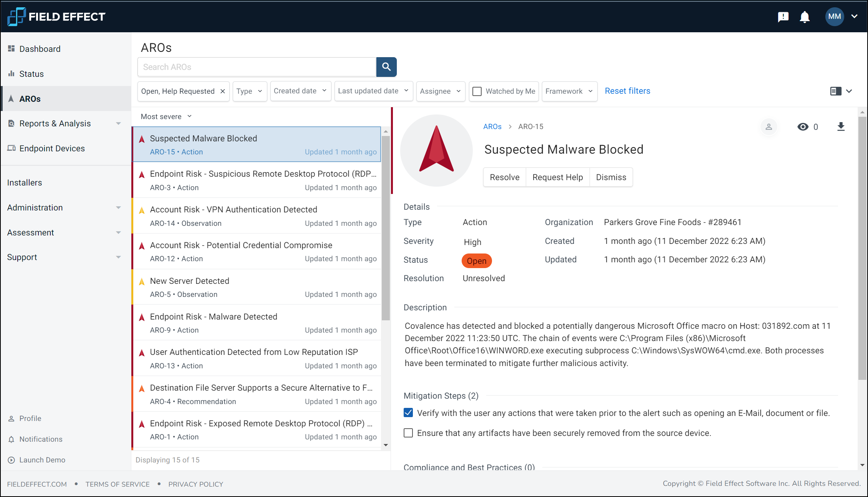The width and height of the screenshot is (868, 497).
Task: Open the MM account avatar menu
Action: coord(835,17)
